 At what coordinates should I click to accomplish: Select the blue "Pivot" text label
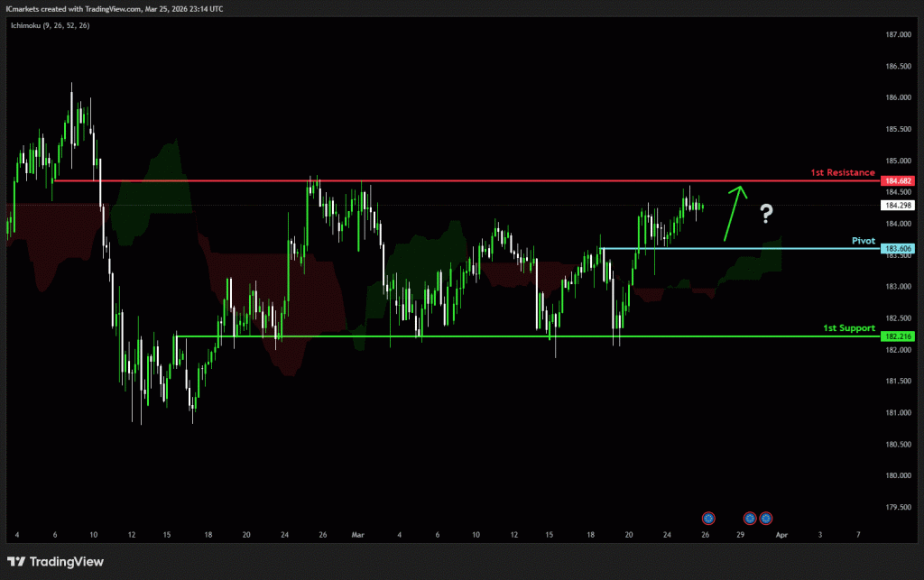[x=864, y=241]
